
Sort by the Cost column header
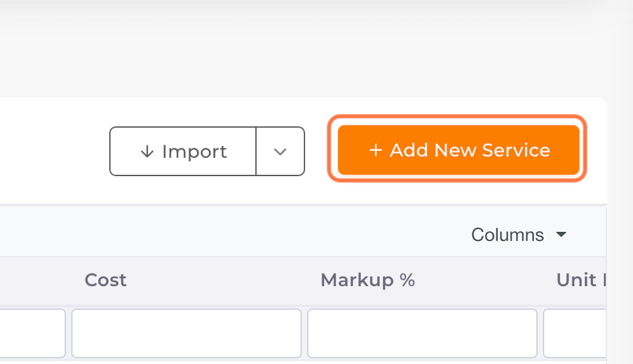(105, 280)
